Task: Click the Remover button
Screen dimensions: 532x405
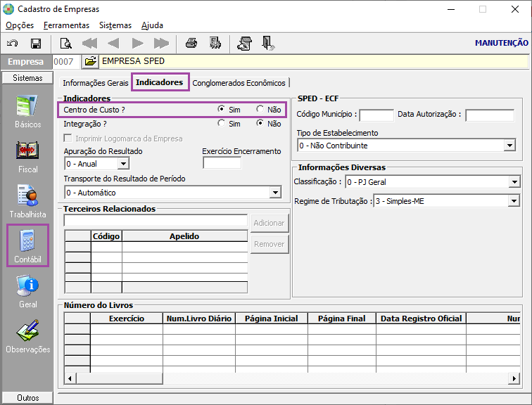Action: coord(270,244)
